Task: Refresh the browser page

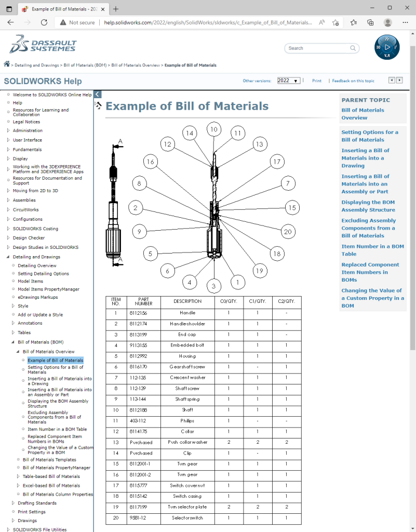Action: pos(44,22)
